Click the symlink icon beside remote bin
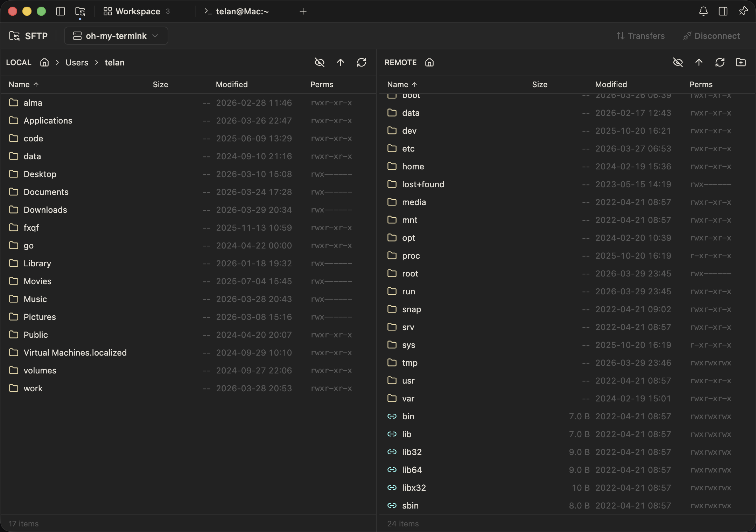Image resolution: width=756 pixels, height=532 pixels. pos(392,416)
